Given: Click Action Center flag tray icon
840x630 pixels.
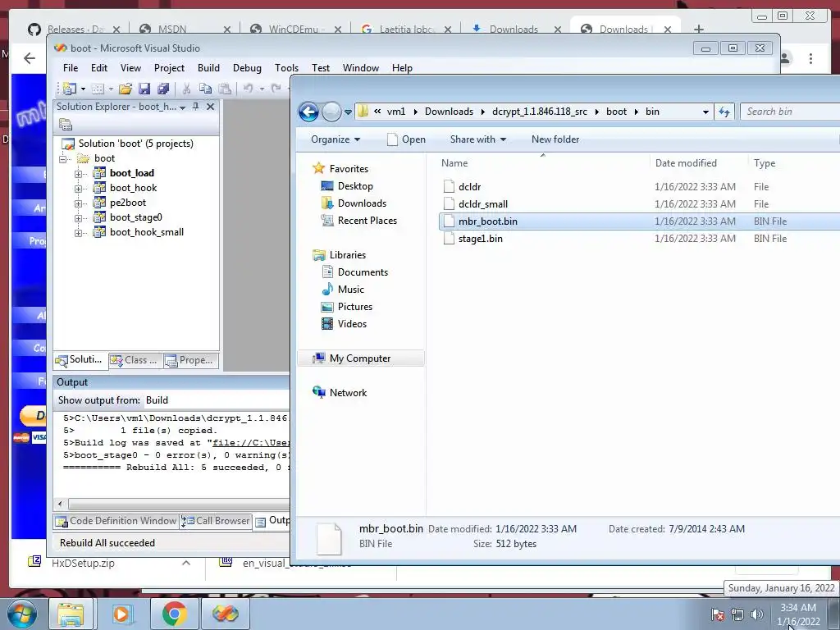Looking at the screenshot, I should point(718,614).
